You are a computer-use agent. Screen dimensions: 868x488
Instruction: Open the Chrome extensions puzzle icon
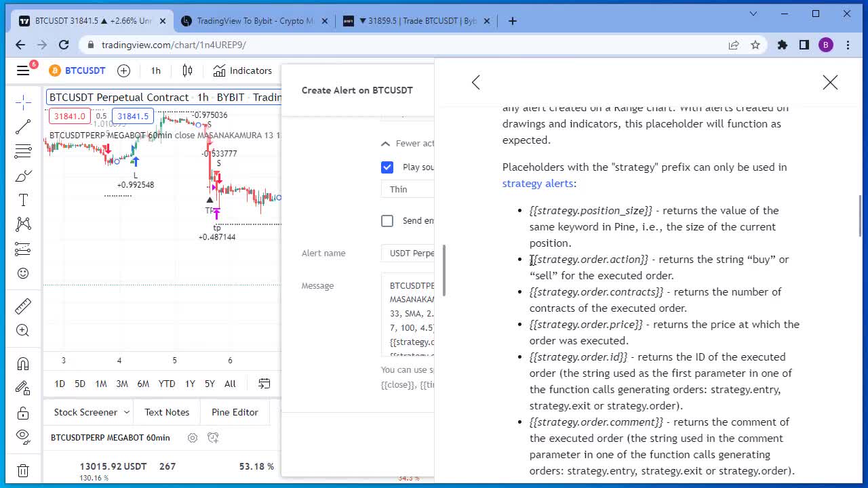[783, 45]
